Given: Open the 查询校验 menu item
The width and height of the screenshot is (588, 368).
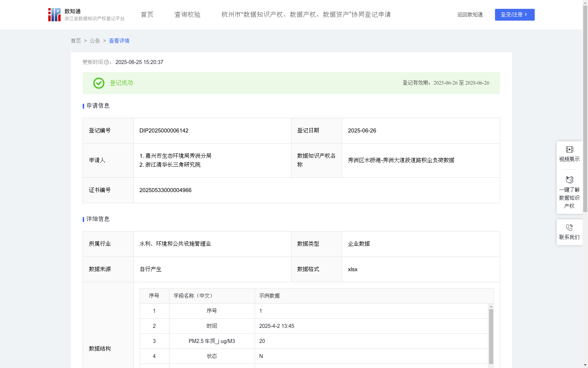Looking at the screenshot, I should [187, 15].
